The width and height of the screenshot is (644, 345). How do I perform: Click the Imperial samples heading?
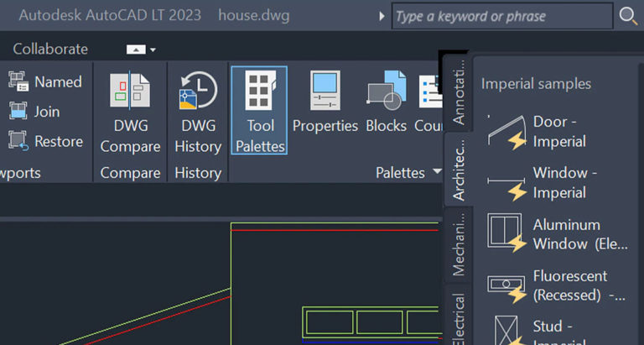click(x=536, y=84)
